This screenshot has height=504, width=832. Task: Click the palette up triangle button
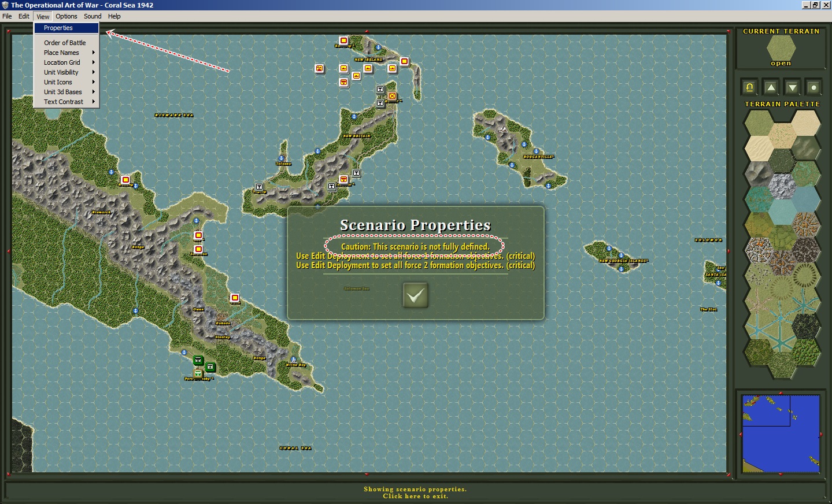771,87
